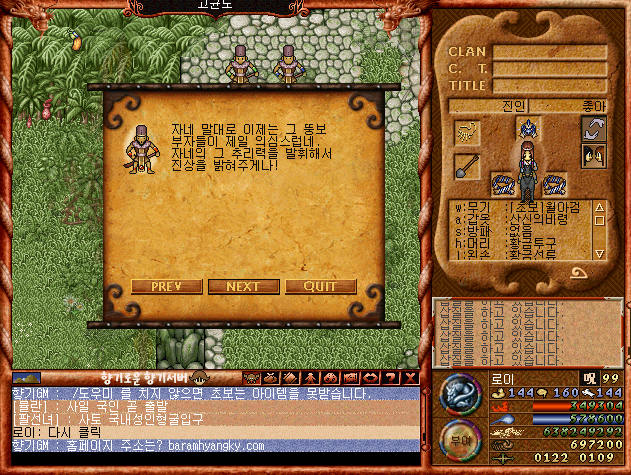Open the monster-face icon in the bottom toolbar

click(251, 378)
